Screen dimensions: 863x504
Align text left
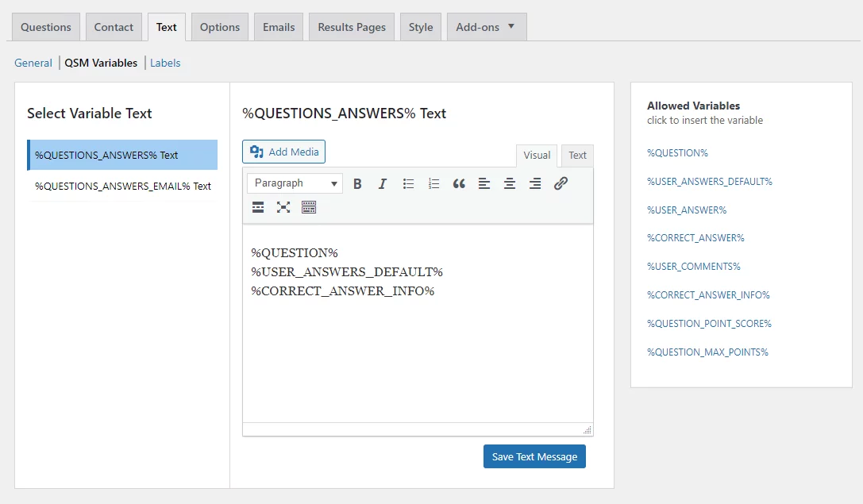pos(484,184)
